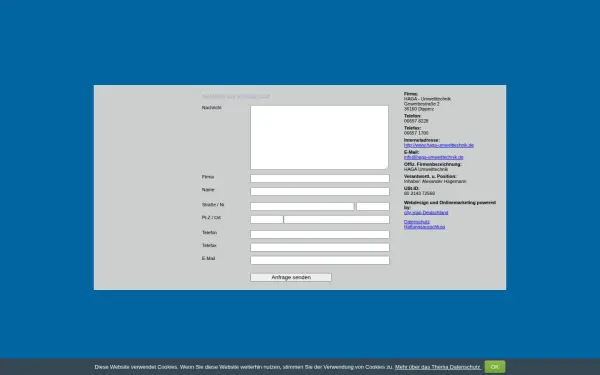Click the Name text field

(x=320, y=191)
